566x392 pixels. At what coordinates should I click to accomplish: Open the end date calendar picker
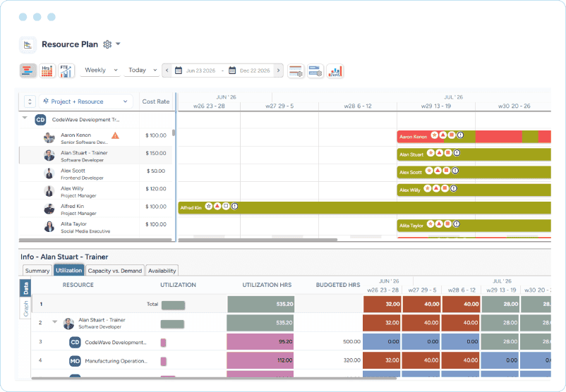(x=232, y=71)
